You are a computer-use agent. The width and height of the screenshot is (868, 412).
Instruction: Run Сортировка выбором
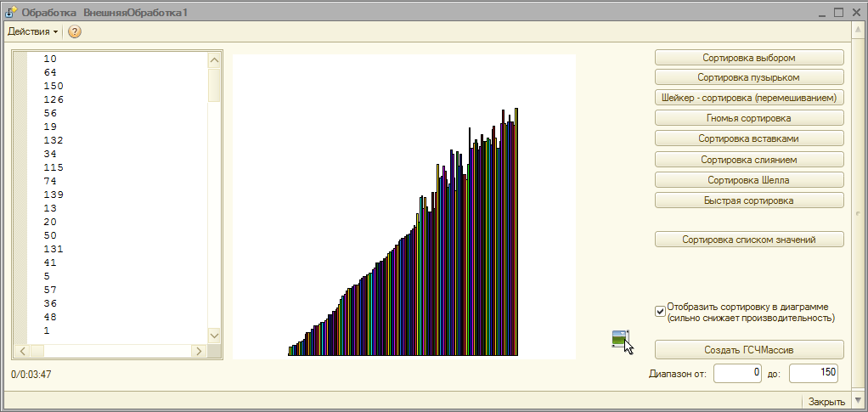click(x=749, y=58)
